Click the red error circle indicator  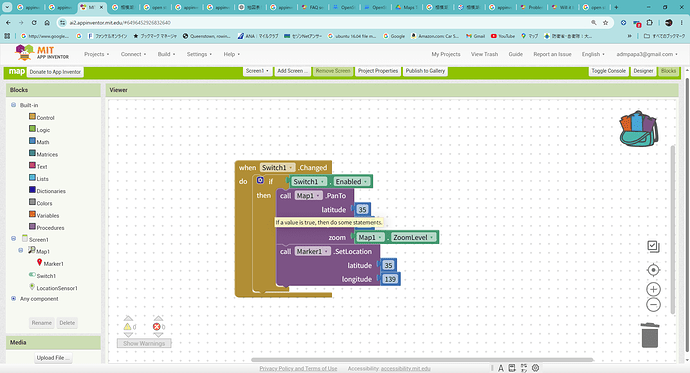coord(156,326)
